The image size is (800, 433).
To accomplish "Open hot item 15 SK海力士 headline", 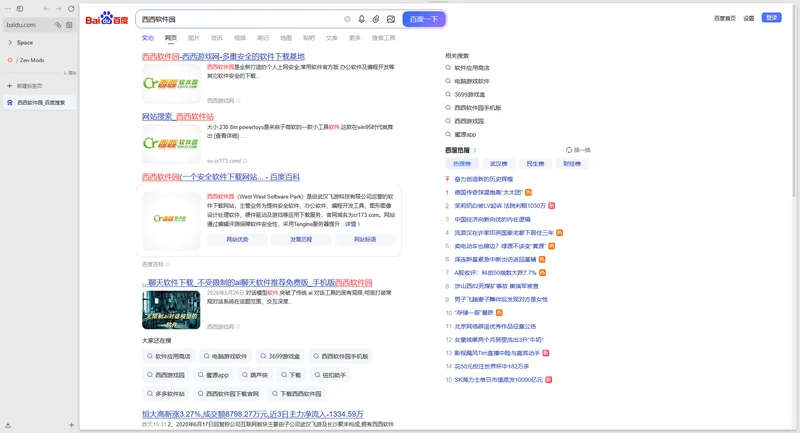I will click(x=498, y=379).
